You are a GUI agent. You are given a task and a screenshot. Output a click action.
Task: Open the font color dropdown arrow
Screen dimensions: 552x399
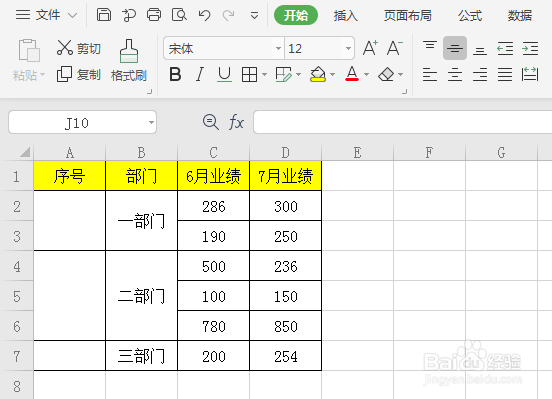(366, 75)
